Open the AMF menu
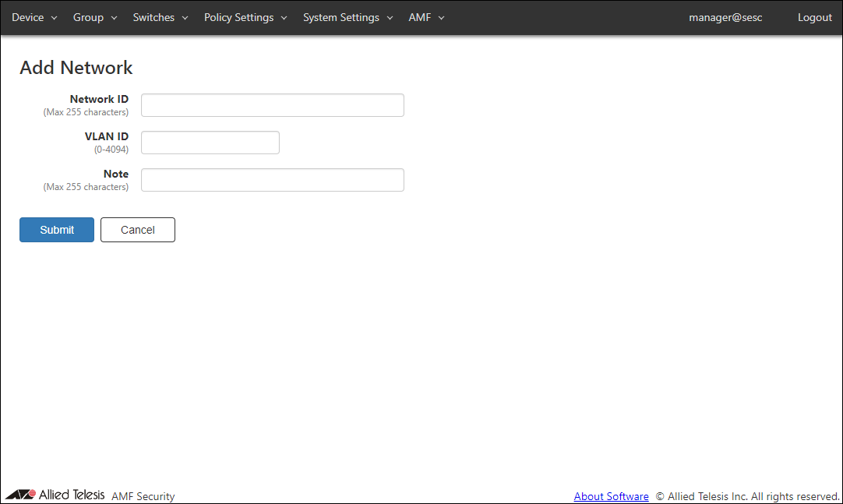Image resolution: width=843 pixels, height=504 pixels. (426, 17)
